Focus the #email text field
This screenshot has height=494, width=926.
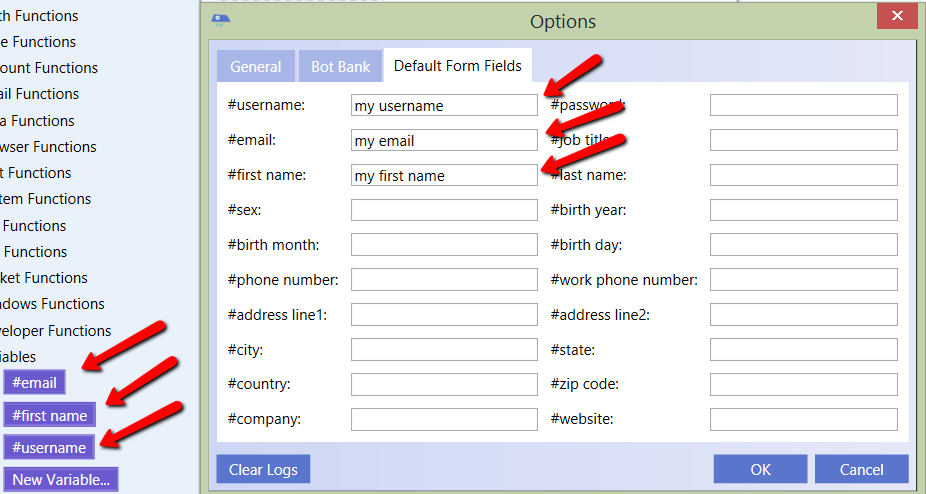(444, 140)
